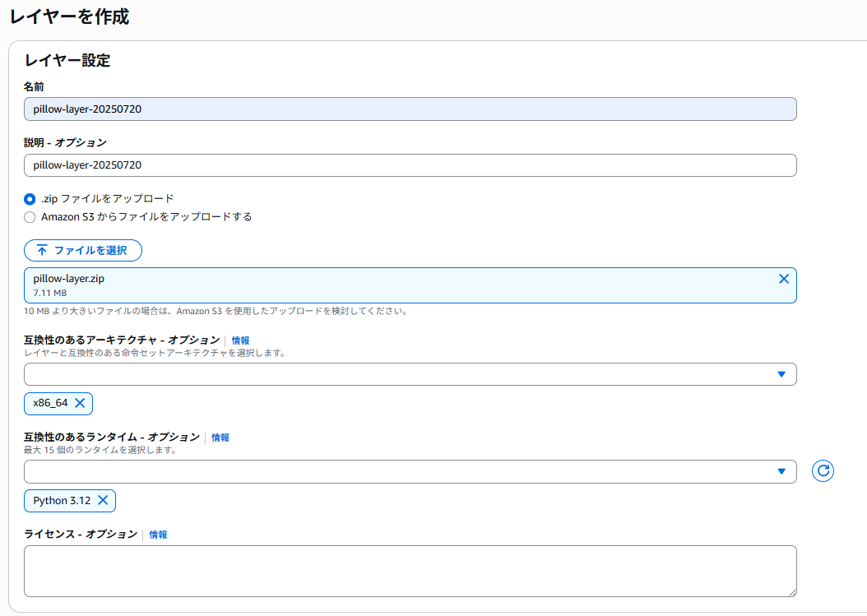Click into the ライセンス text area
The width and height of the screenshot is (867, 616).
click(410, 572)
